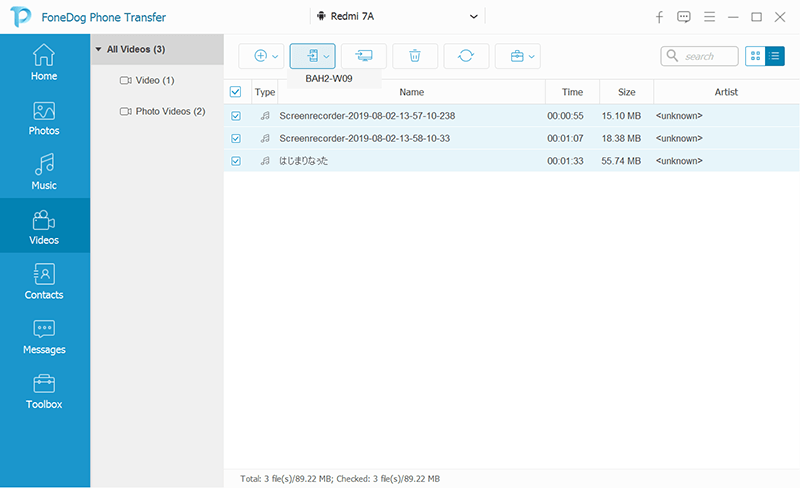
Task: Expand the briefcase tools dropdown arrow
Action: (532, 56)
